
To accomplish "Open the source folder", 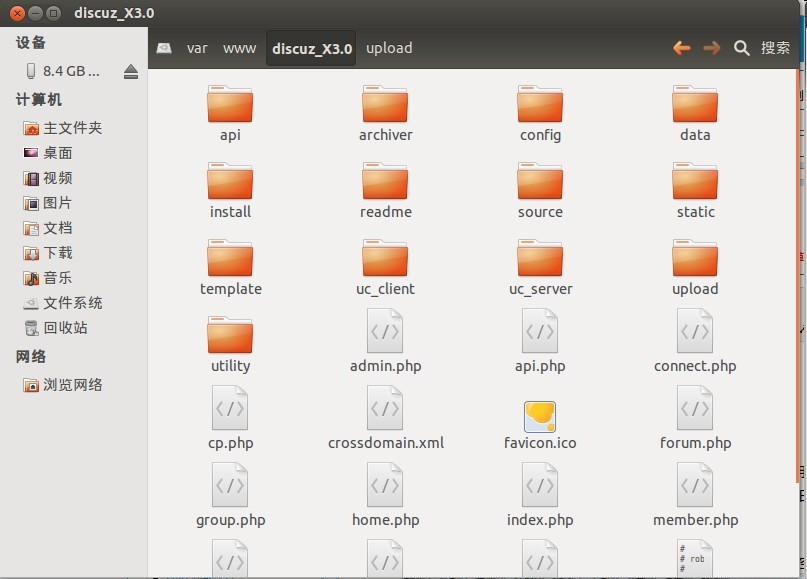I will tap(540, 181).
